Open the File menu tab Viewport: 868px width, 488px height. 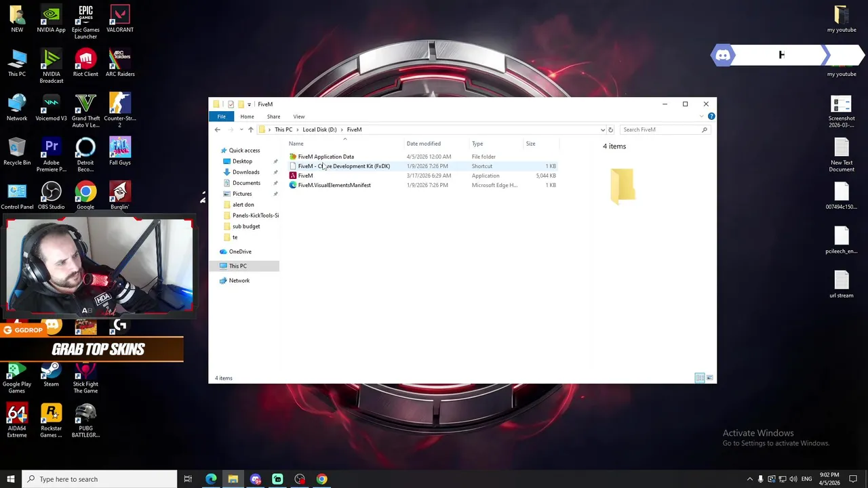click(x=222, y=117)
